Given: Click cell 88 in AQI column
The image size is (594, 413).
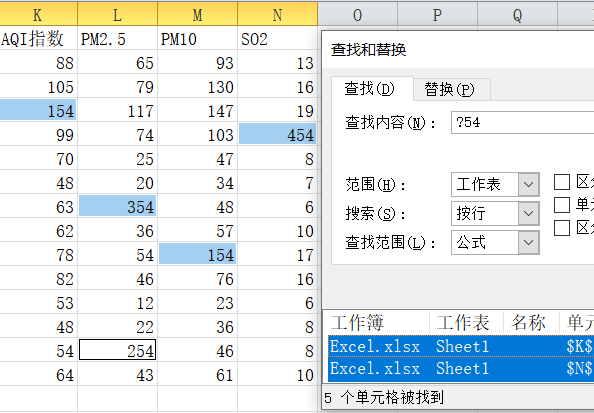Looking at the screenshot, I should click(38, 63).
